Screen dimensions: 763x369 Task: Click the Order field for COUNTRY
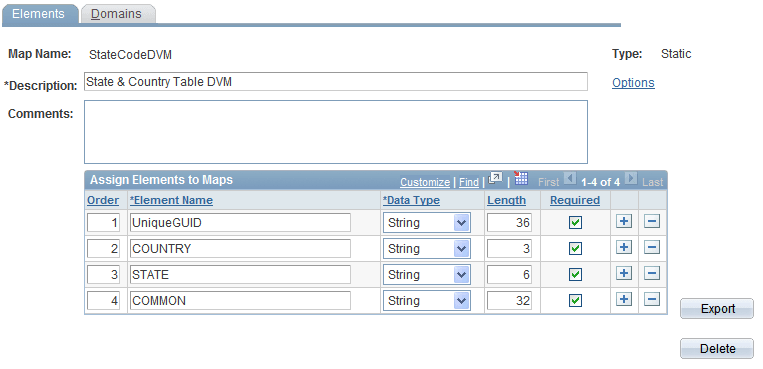(x=103, y=249)
